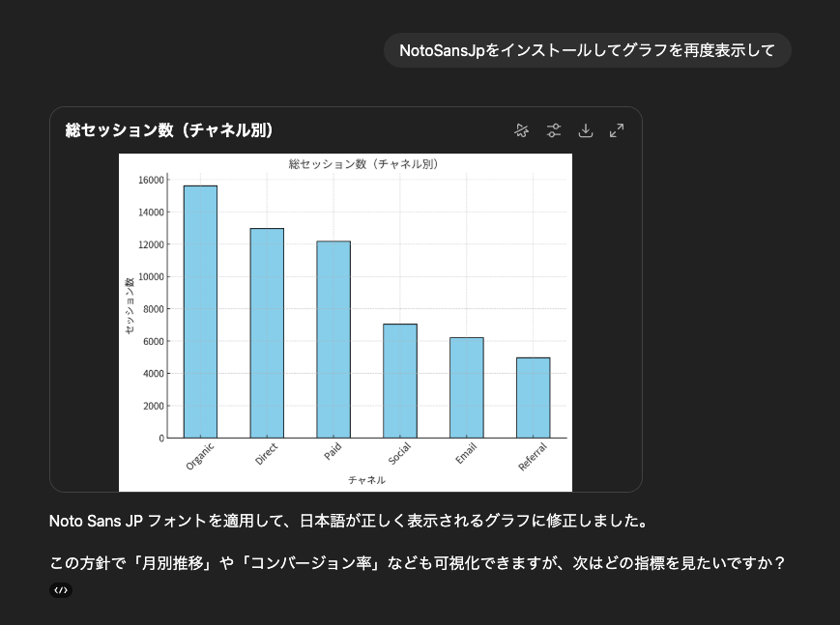Click the 16000 y-axis tick label

151,180
